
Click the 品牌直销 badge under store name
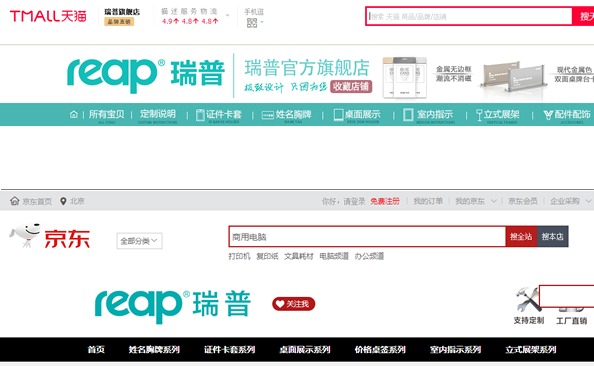point(119,22)
